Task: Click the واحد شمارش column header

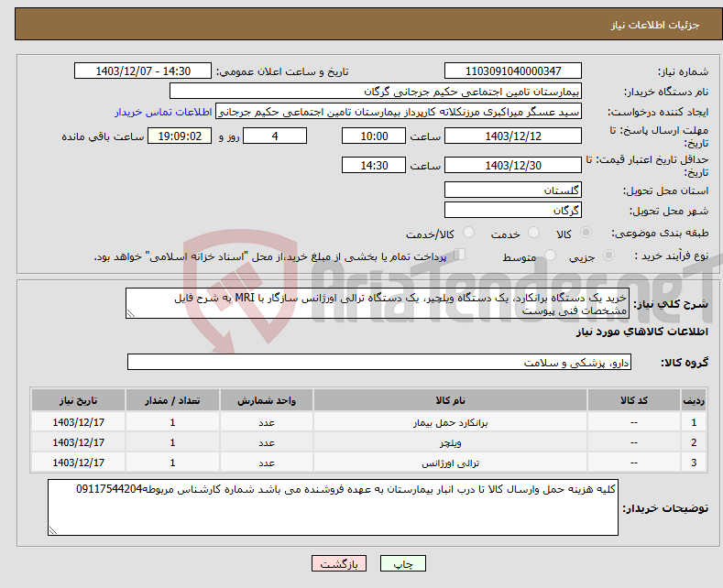Action: tap(267, 400)
